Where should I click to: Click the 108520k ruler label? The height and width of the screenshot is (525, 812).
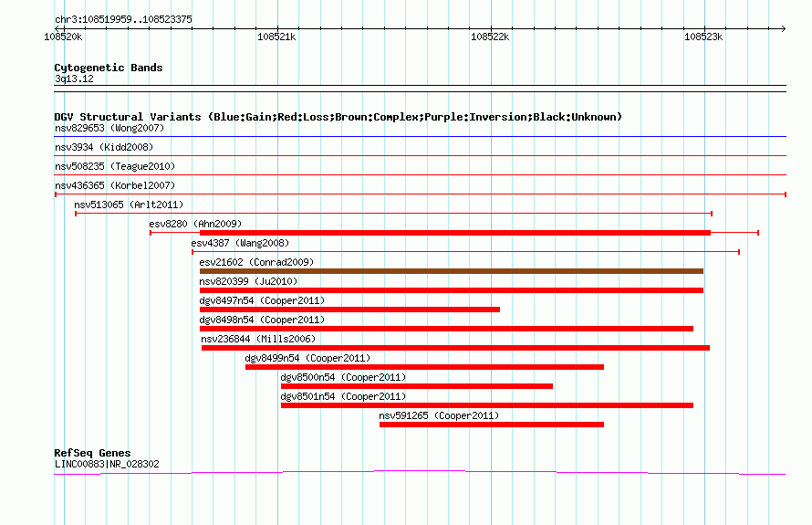[x=63, y=37]
